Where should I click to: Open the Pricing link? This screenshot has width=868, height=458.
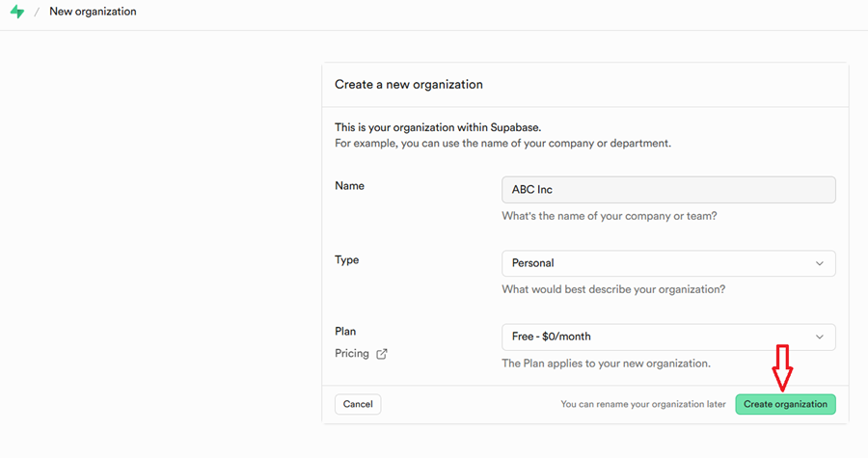coord(352,353)
